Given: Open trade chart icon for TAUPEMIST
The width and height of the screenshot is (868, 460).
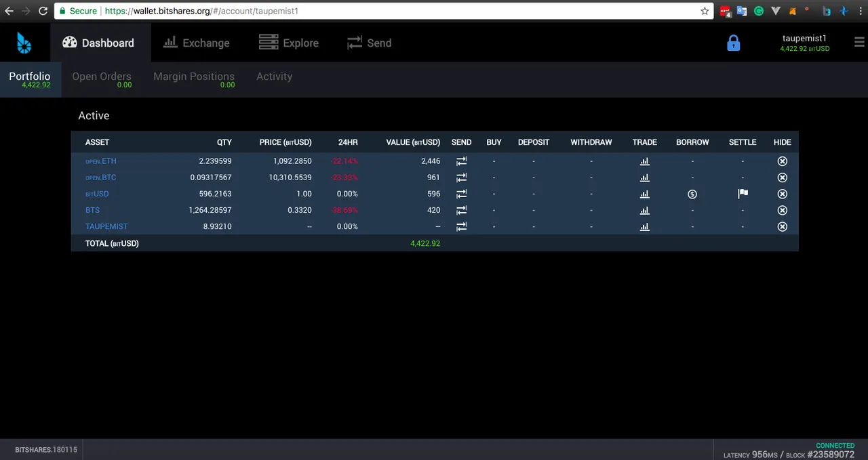Looking at the screenshot, I should tap(644, 226).
